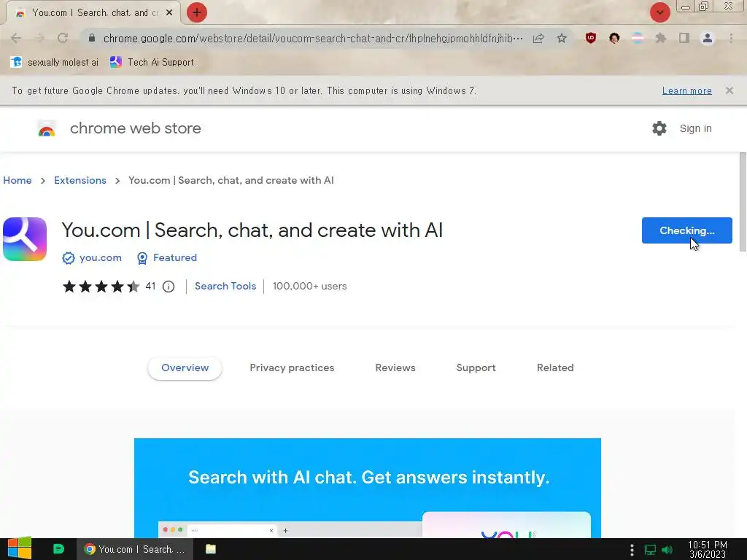
Task: Click the verified publisher badge icon
Action: pos(69,257)
